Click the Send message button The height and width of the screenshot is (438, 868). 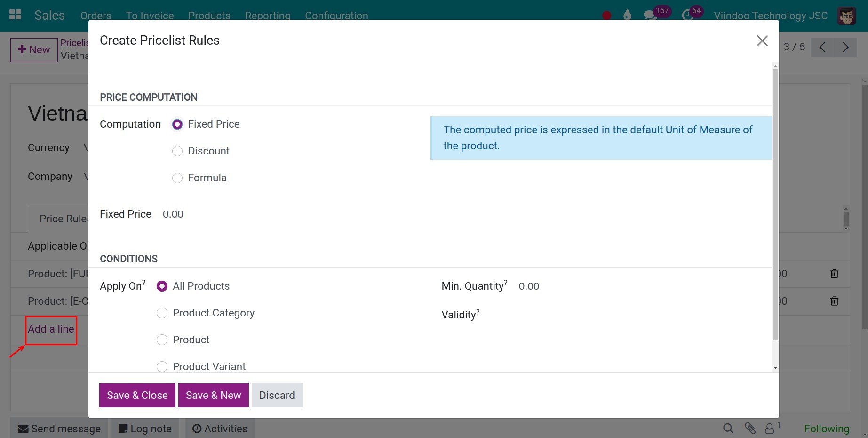pyautogui.click(x=59, y=429)
